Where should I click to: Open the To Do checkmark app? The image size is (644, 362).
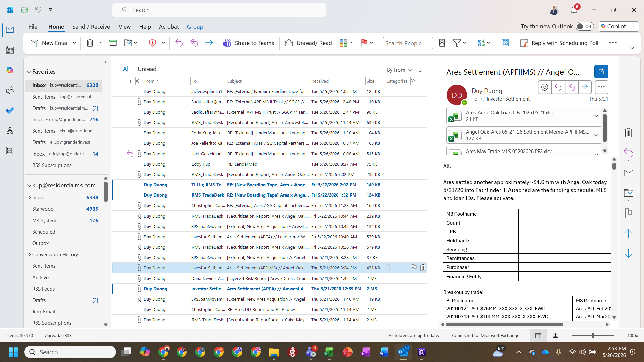pos(10,110)
